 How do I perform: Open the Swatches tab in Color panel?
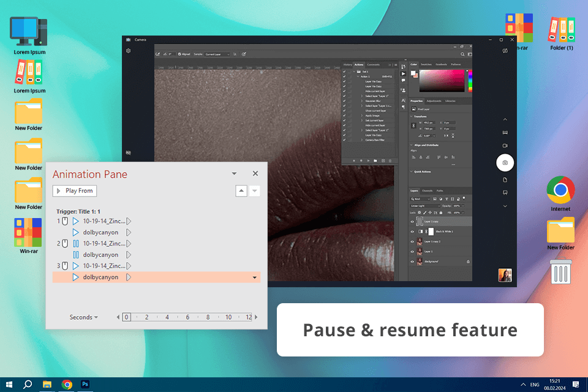(x=426, y=64)
